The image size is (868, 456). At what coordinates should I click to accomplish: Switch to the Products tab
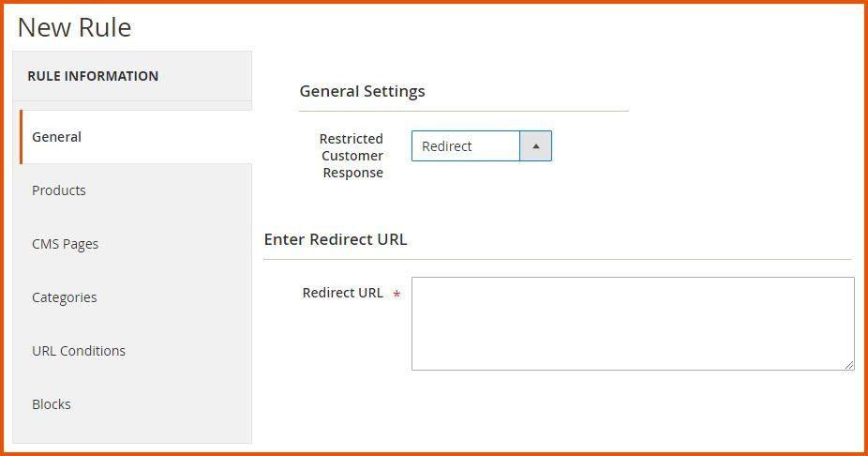tap(59, 190)
